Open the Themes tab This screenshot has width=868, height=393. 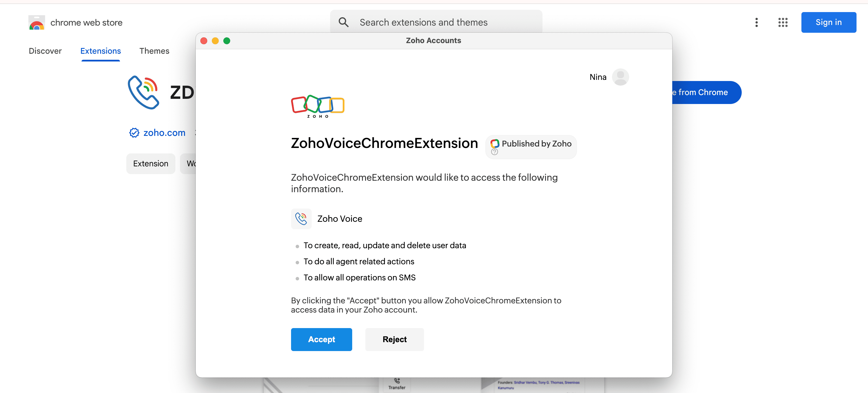(x=154, y=51)
